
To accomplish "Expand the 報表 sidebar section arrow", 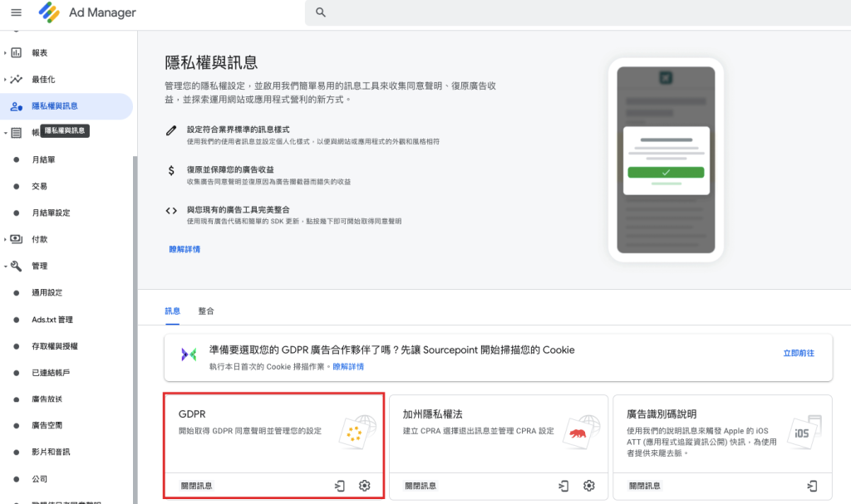I will 6,52.
